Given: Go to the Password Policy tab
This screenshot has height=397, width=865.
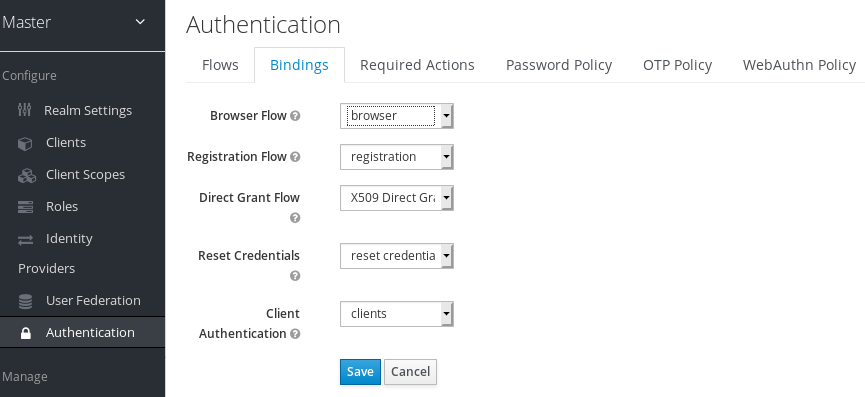Looking at the screenshot, I should pyautogui.click(x=559, y=65).
